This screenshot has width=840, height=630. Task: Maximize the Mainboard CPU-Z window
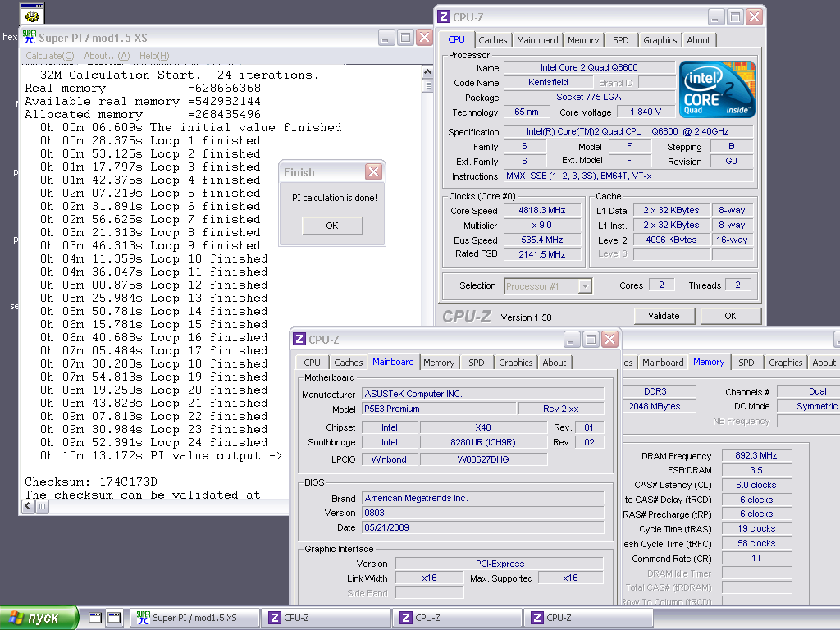coord(591,339)
